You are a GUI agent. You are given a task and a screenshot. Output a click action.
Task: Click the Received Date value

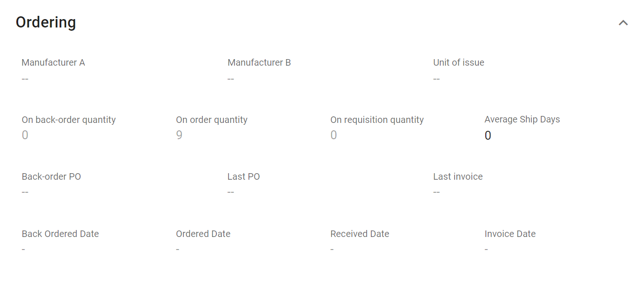point(332,250)
